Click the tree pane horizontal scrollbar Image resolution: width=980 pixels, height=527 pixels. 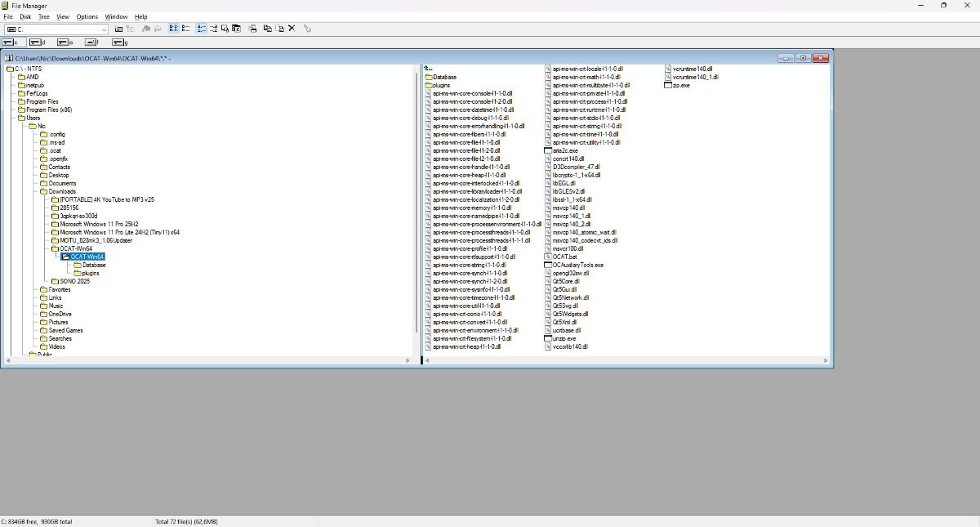tap(209, 360)
